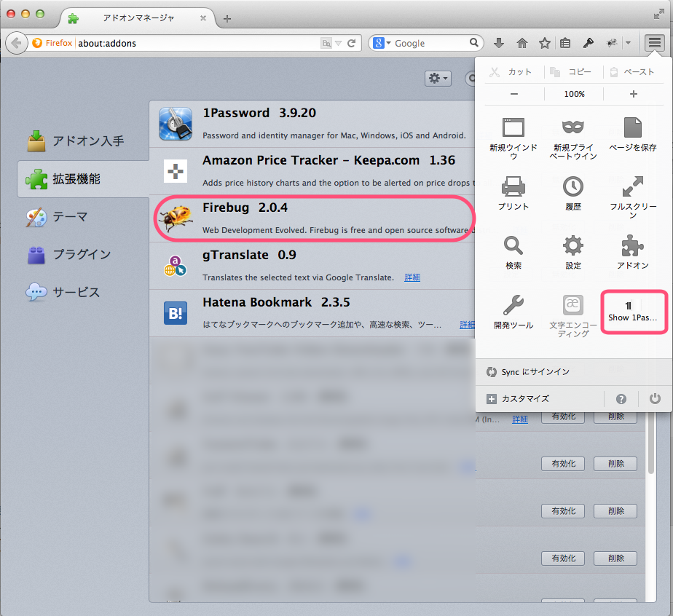
Task: Open the add-on tools gear dropdown
Action: coord(438,78)
